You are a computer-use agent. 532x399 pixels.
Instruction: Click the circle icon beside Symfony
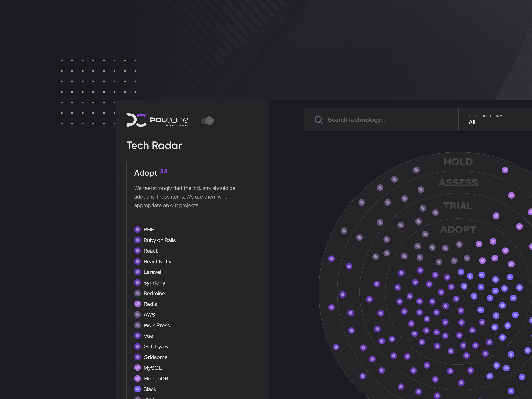137,283
